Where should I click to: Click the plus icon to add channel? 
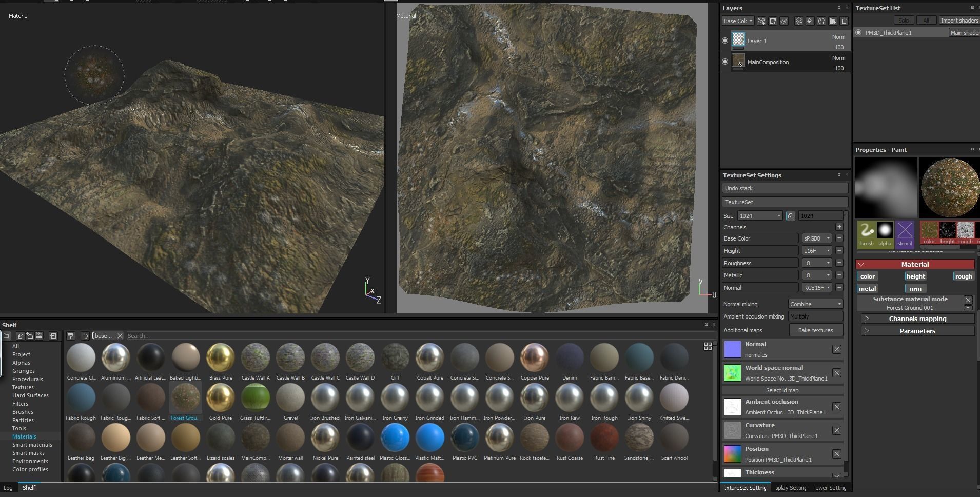839,227
